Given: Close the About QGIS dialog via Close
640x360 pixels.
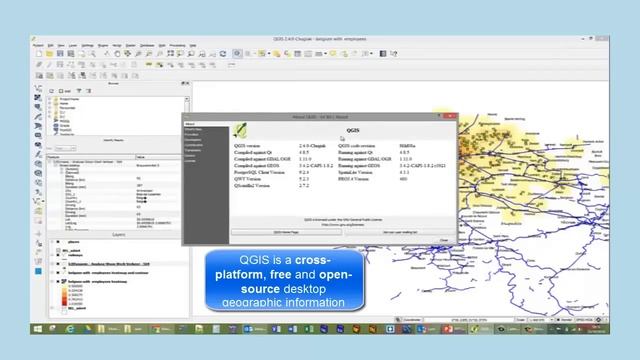Looking at the screenshot, I should (444, 240).
